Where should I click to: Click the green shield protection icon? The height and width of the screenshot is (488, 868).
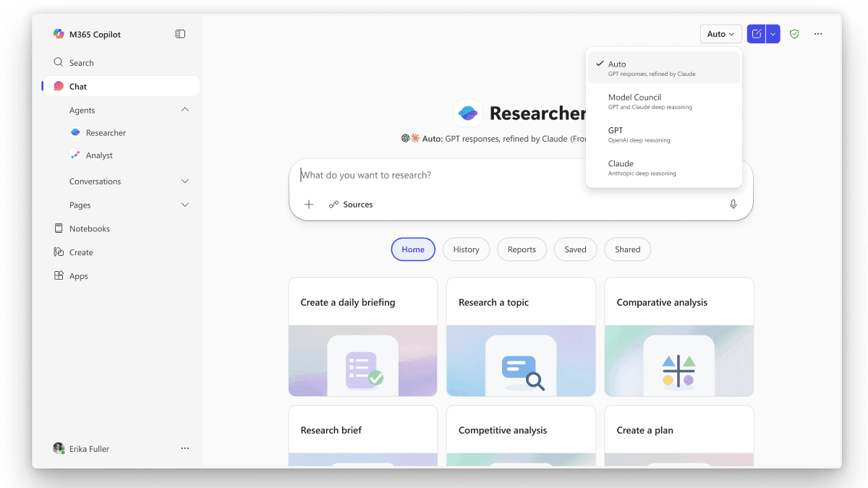[793, 33]
